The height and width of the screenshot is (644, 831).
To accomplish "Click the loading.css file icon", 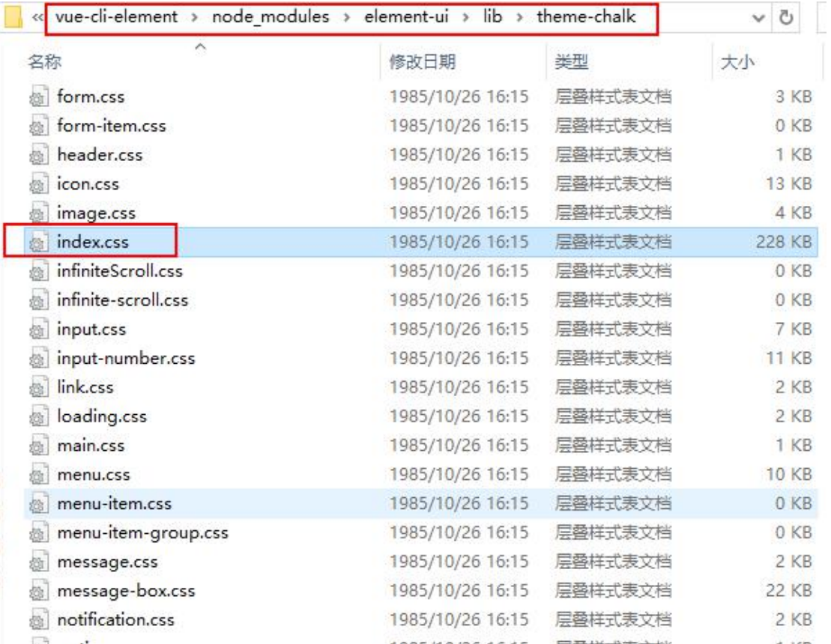I will pos(39,417).
